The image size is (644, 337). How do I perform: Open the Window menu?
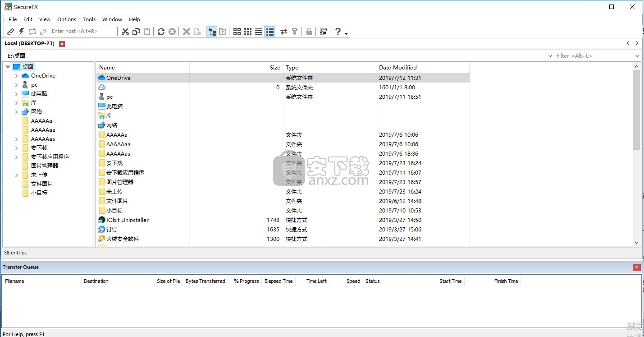click(x=112, y=19)
